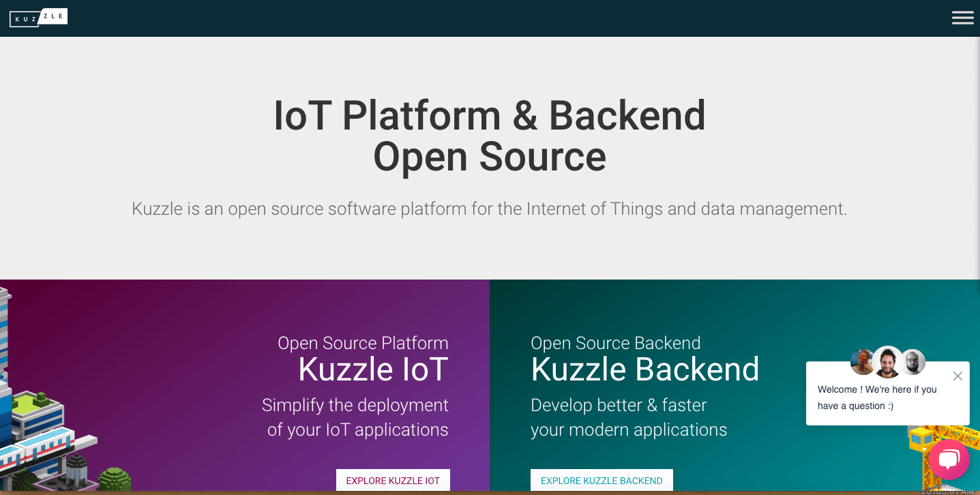Open the hamburger navigation menu
Image resolution: width=980 pixels, height=495 pixels.
962,18
